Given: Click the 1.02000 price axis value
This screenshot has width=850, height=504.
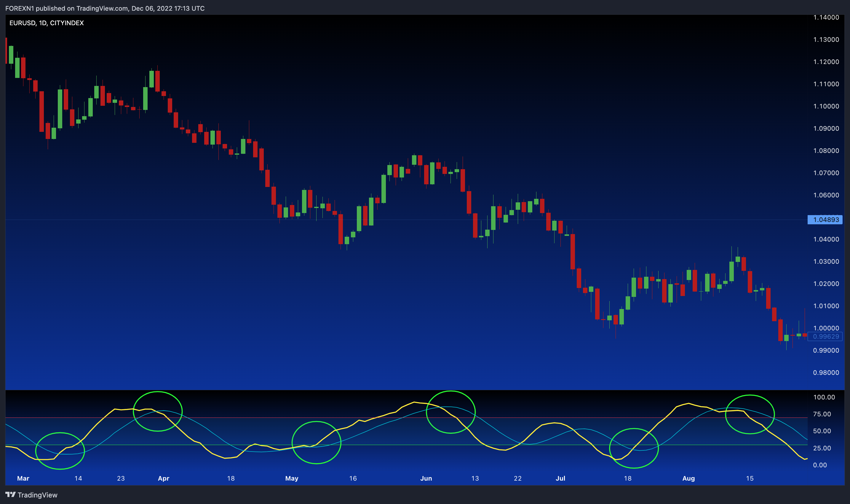Looking at the screenshot, I should (x=826, y=284).
